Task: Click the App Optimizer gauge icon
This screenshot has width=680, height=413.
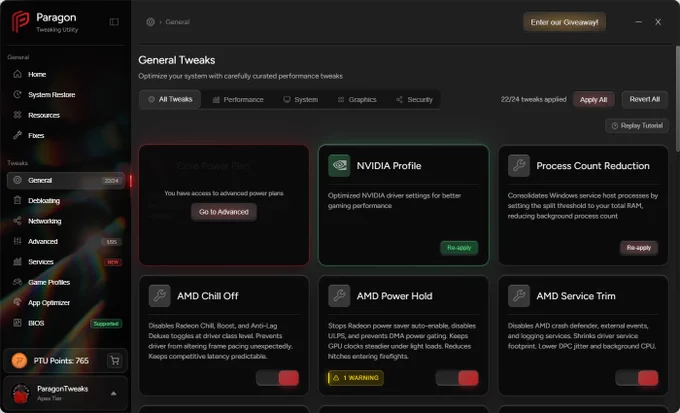Action: (17, 302)
